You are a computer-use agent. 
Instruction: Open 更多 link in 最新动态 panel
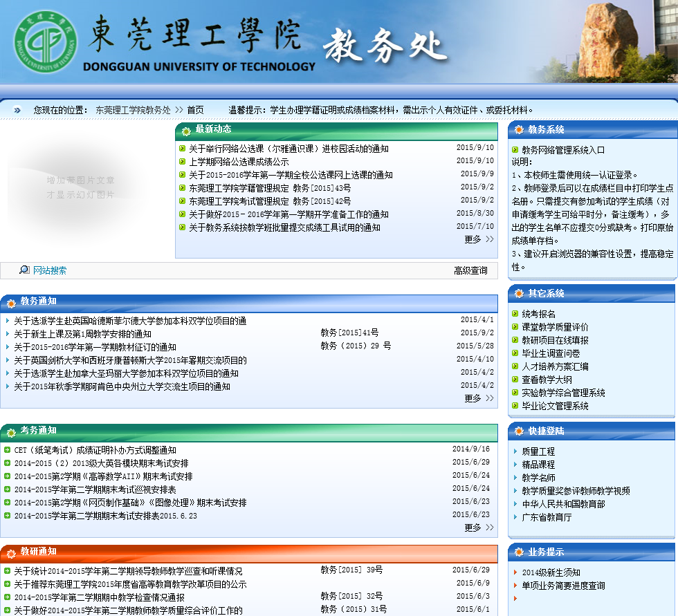(x=479, y=239)
